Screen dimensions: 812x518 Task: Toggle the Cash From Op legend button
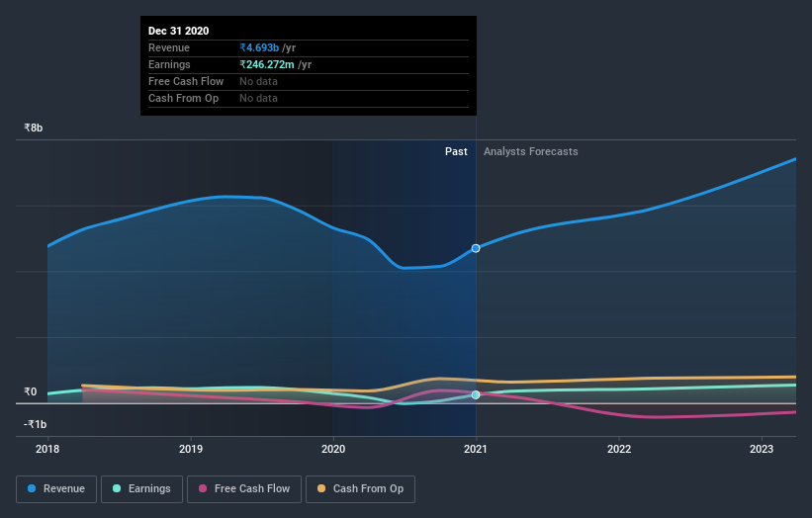(x=360, y=489)
